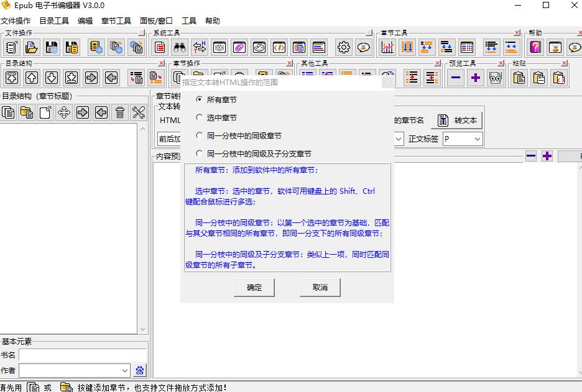
Task: Open the help manual icon
Action: pos(535,47)
